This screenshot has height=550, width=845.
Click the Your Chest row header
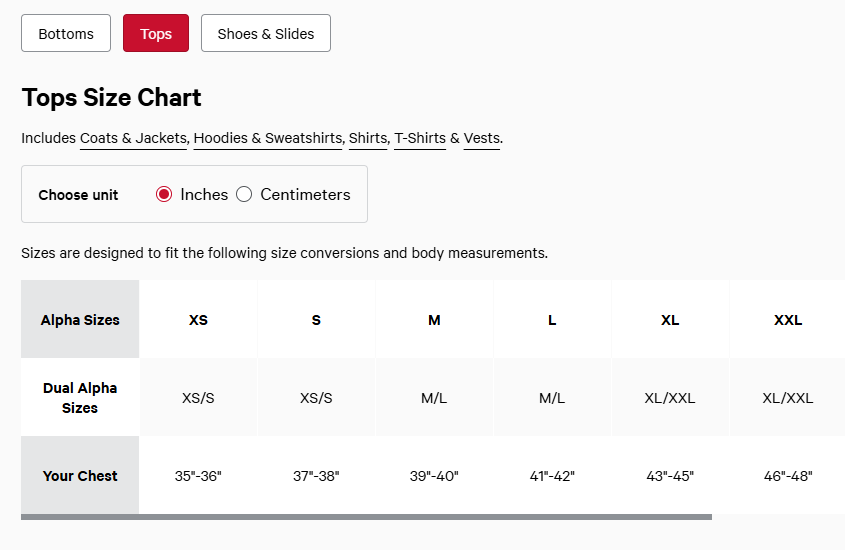coord(80,476)
